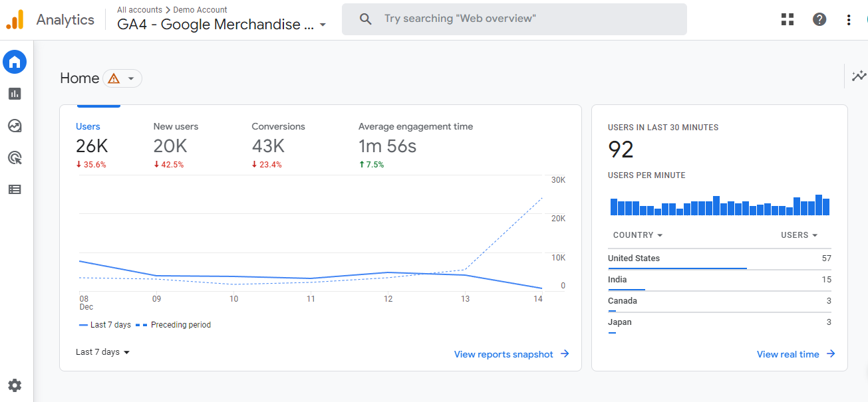This screenshot has height=402, width=868.
Task: Click arrow next to View reports snapshot
Action: [565, 354]
